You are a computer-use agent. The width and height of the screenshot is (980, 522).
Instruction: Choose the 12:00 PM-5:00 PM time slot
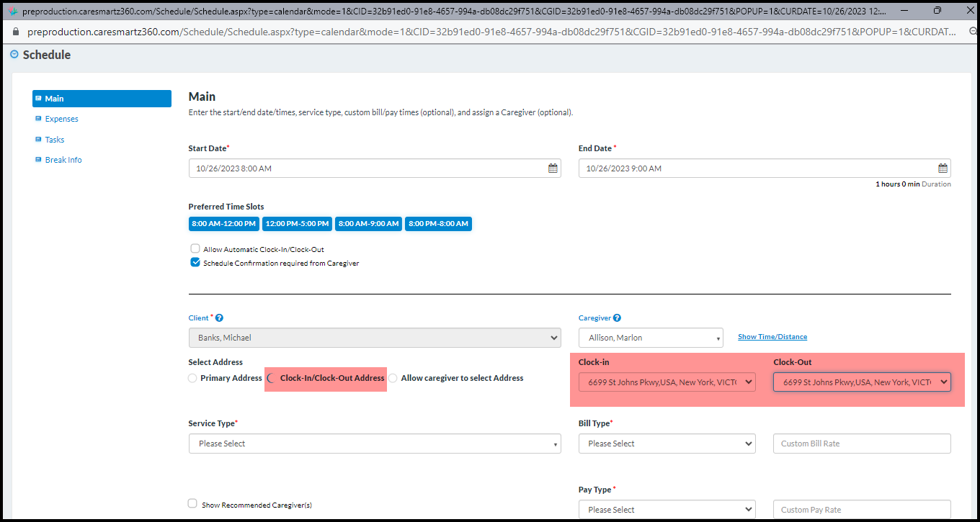tap(297, 224)
